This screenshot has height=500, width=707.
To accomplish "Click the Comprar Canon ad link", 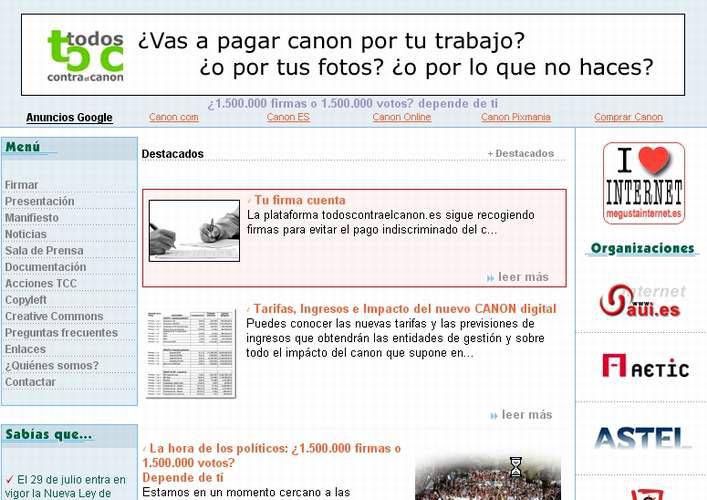I will [x=629, y=117].
